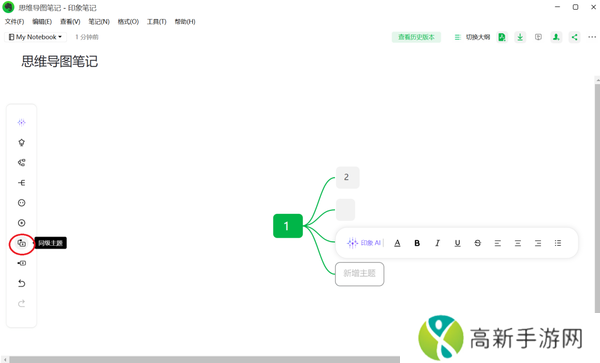
Task: Click the outline list icon beside 切换大纲
Action: pyautogui.click(x=457, y=37)
